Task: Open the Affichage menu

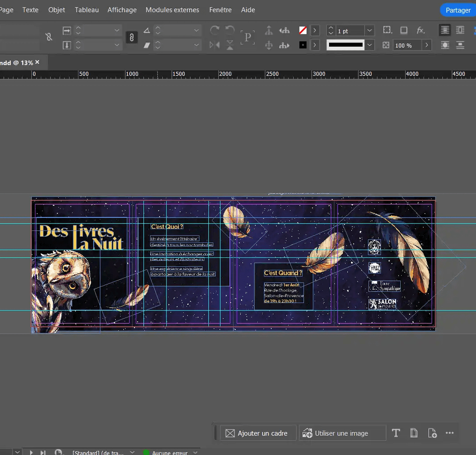Action: [x=122, y=10]
